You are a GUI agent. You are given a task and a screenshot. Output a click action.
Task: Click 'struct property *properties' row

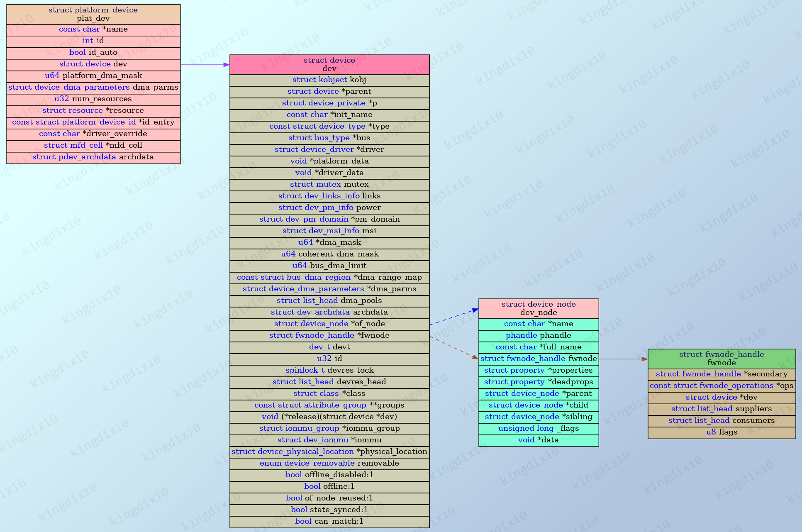point(539,371)
